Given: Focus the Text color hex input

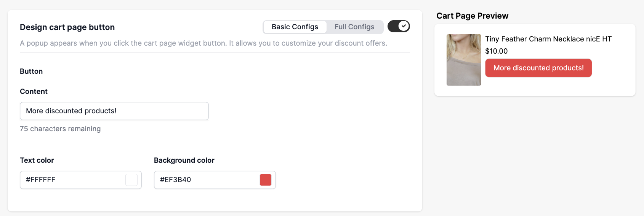Looking at the screenshot, I should click(72, 180).
